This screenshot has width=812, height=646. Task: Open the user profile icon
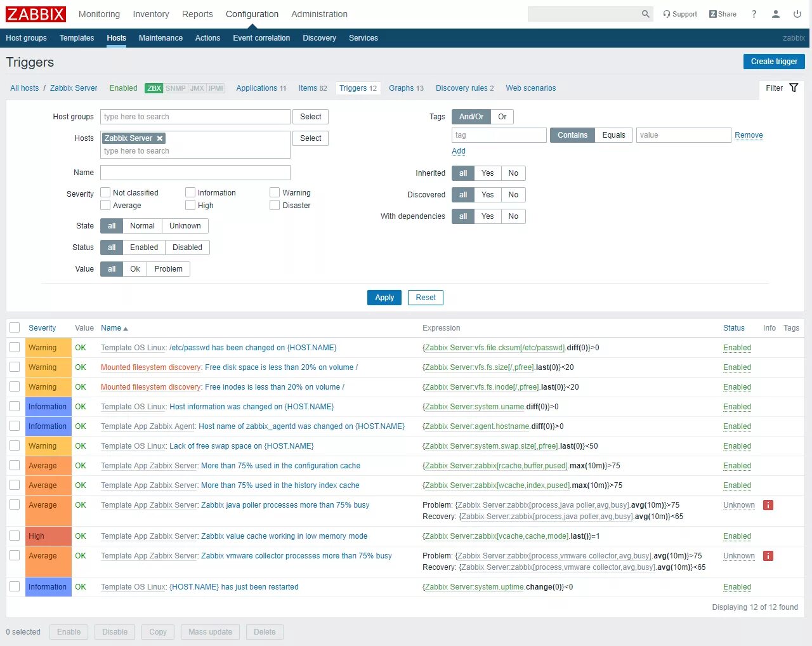(x=776, y=14)
